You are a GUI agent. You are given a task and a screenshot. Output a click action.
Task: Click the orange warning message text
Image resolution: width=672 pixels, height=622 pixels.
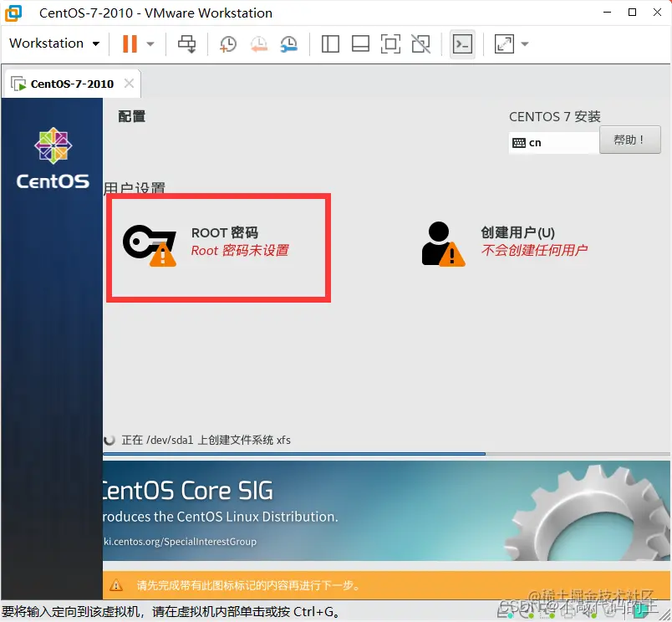tap(248, 585)
